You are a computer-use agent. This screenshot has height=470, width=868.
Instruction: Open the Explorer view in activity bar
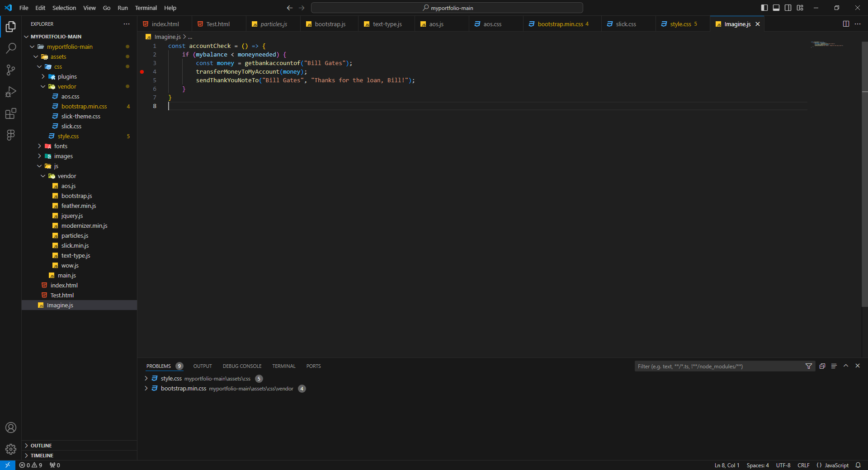coord(11,27)
